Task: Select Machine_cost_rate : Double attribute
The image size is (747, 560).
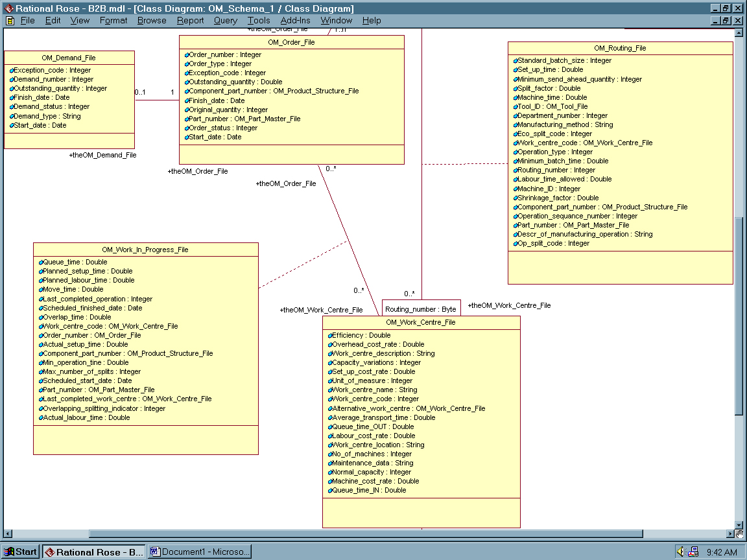Action: tap(373, 481)
